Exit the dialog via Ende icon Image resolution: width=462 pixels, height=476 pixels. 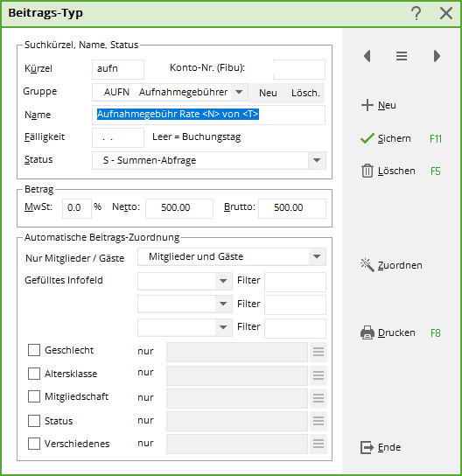click(367, 447)
